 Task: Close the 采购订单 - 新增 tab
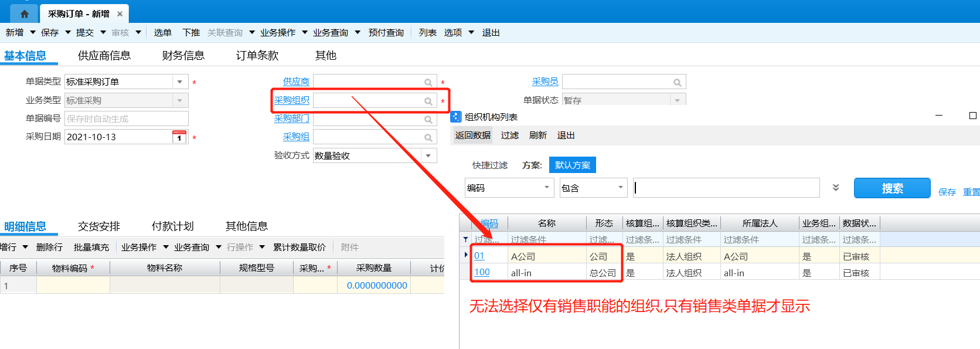click(120, 13)
